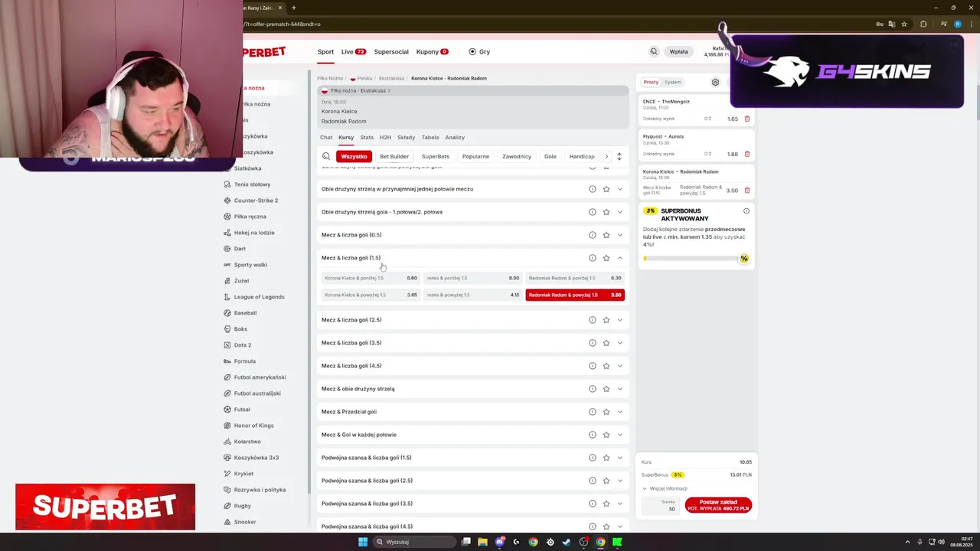Pick remis & powyżej 1.5 odds 4.15
This screenshot has width=980, height=551.
473,295
